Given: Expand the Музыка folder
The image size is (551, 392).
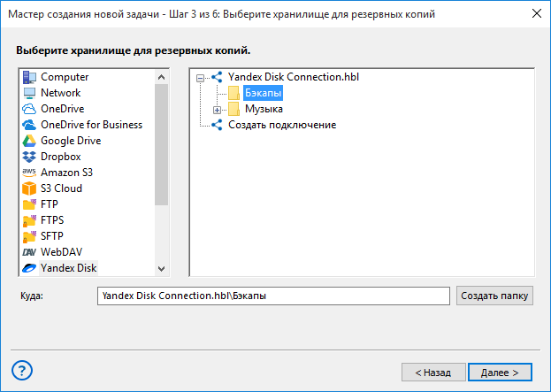Looking at the screenshot, I should [x=218, y=110].
